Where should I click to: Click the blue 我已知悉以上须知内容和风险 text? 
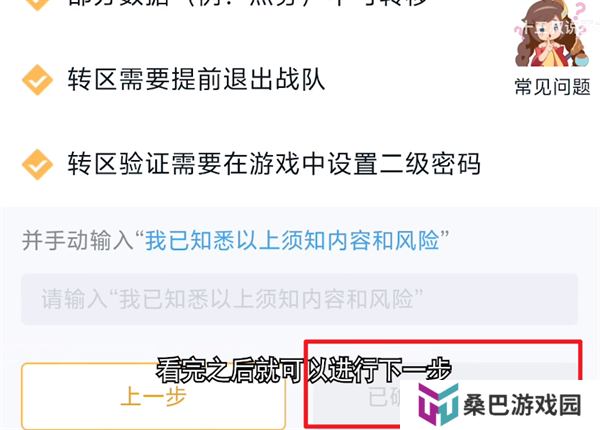pos(292,241)
